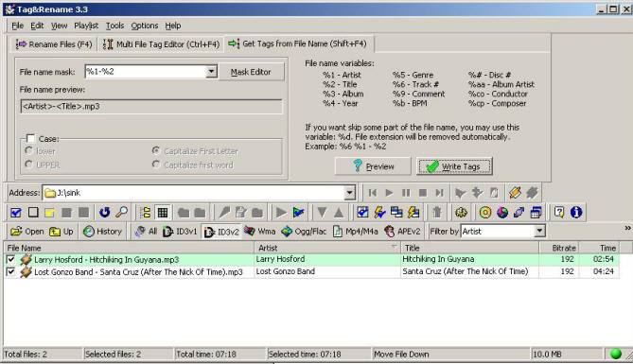The width and height of the screenshot is (633, 364).
Task: Open the History button
Action: click(102, 232)
